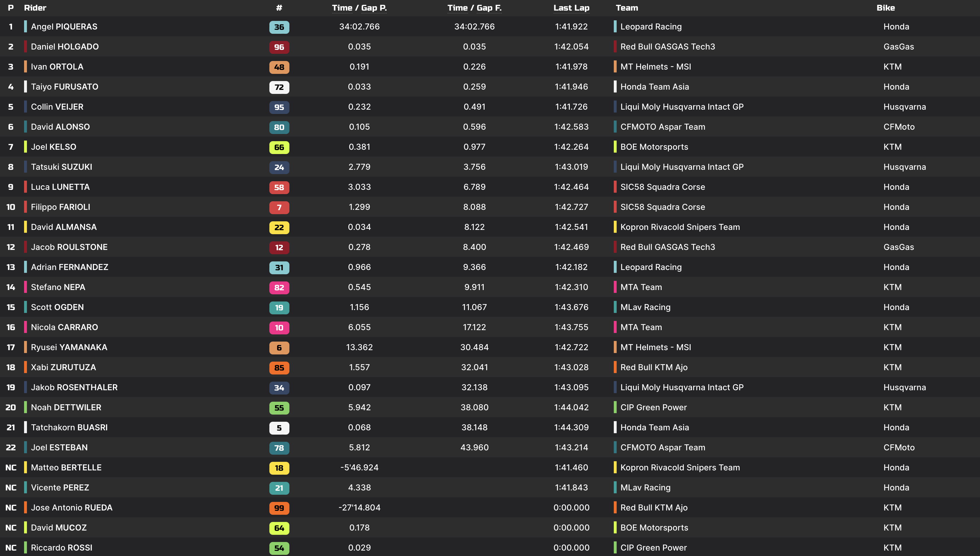Open rider David ALONSO
The width and height of the screenshot is (980, 556).
click(60, 127)
